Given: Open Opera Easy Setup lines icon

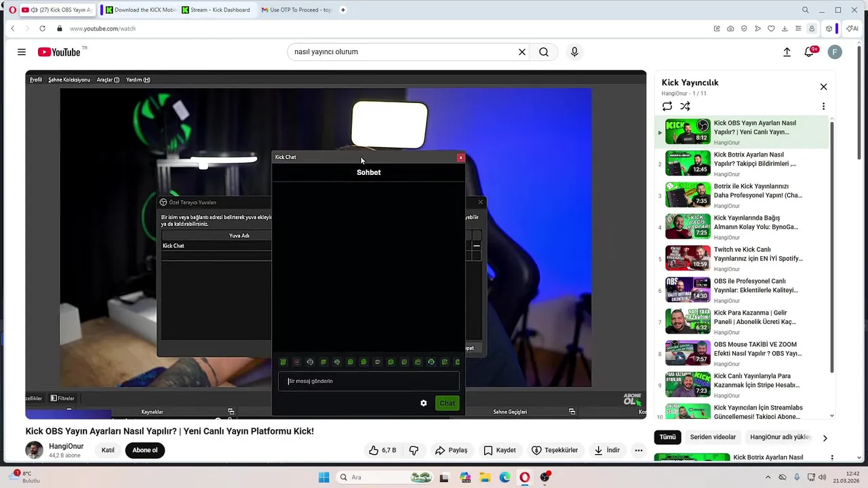Looking at the screenshot, I should coord(798,28).
